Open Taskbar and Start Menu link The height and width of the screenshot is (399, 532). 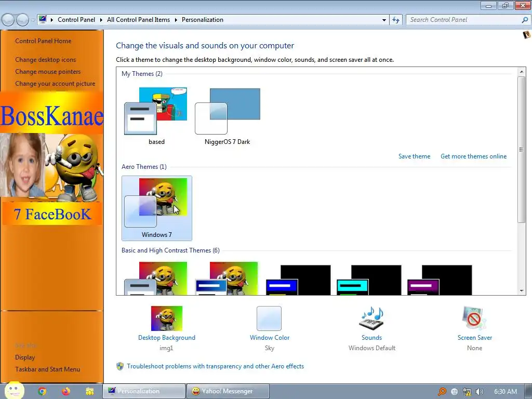click(47, 369)
